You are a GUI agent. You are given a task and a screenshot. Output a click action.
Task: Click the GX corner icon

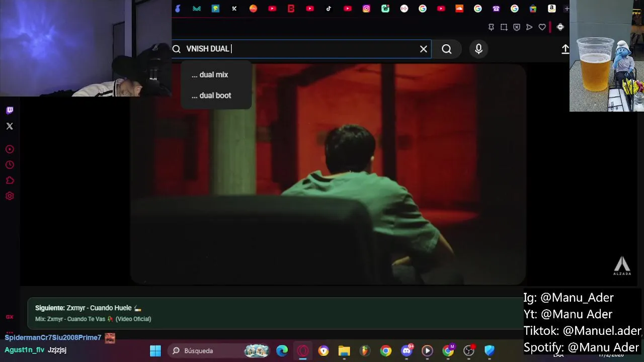pyautogui.click(x=10, y=317)
